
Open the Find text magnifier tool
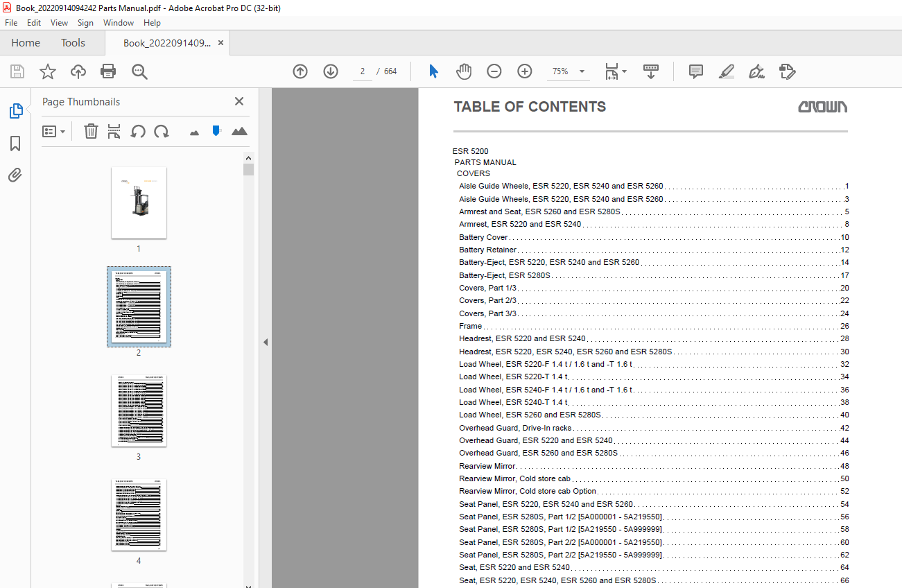(x=139, y=71)
